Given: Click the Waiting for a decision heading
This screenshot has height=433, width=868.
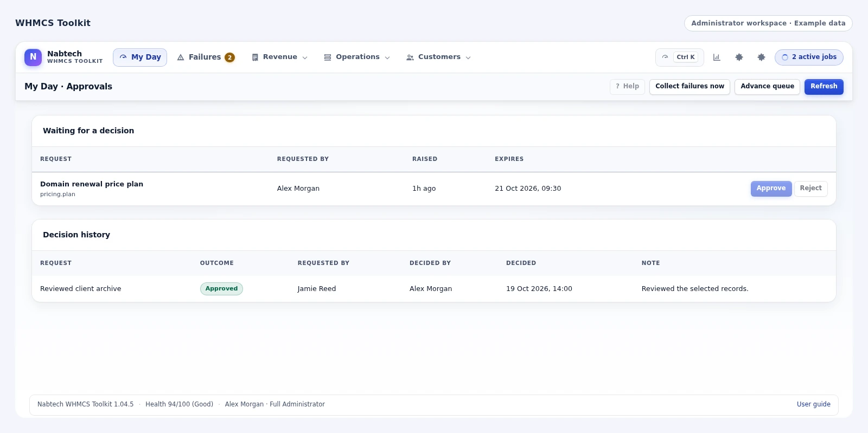Looking at the screenshot, I should tap(88, 131).
